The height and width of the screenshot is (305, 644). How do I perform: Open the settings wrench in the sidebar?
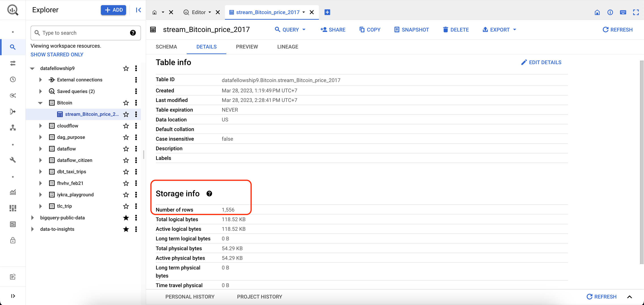13,160
